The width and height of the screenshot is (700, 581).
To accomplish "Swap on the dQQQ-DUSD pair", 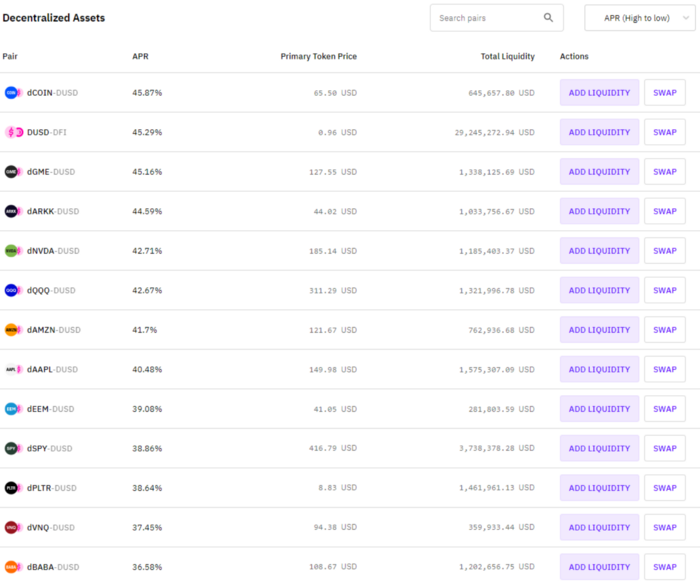I will pyautogui.click(x=665, y=290).
